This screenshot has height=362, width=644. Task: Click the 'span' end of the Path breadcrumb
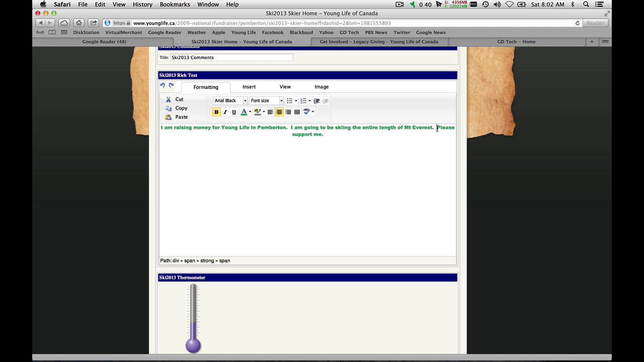(224, 260)
